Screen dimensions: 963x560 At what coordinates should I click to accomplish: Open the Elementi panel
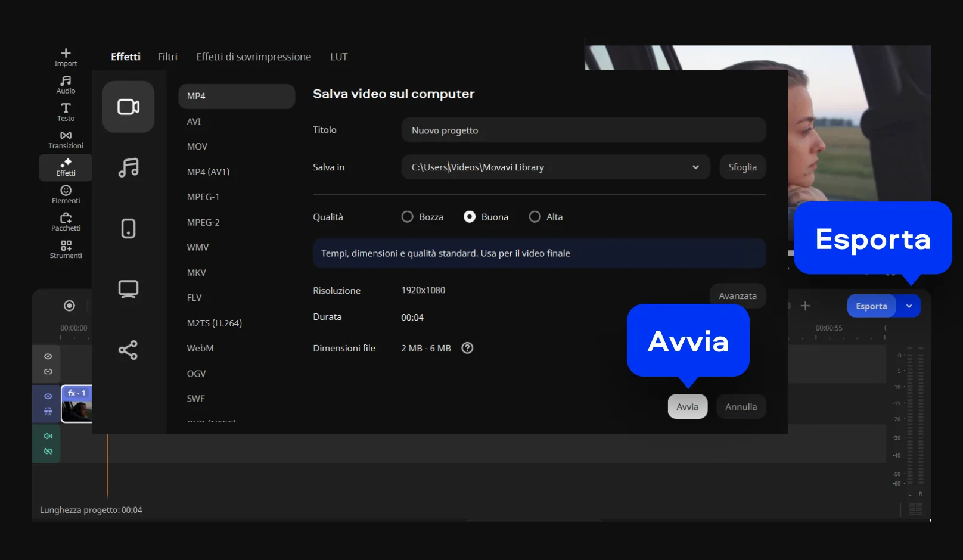coord(66,194)
